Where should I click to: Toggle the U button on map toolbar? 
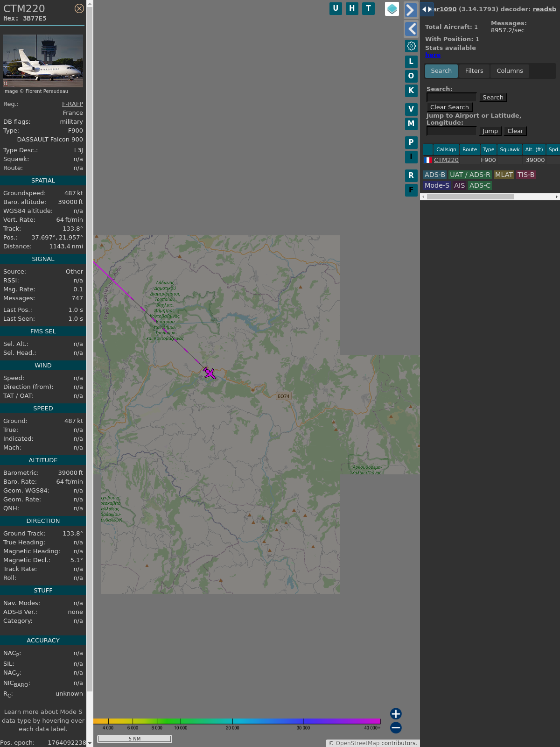[336, 8]
